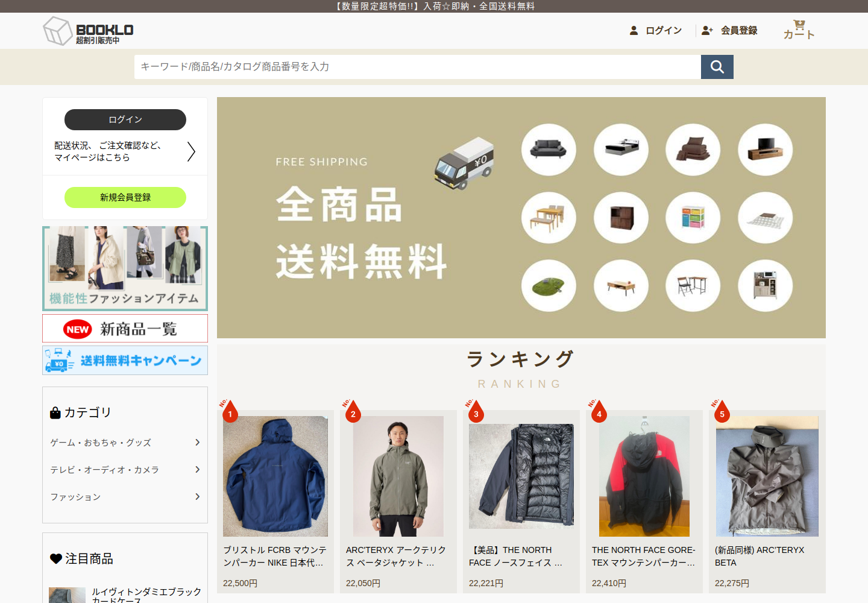
Task: Open the 会員登録 link in the header
Action: click(x=729, y=30)
